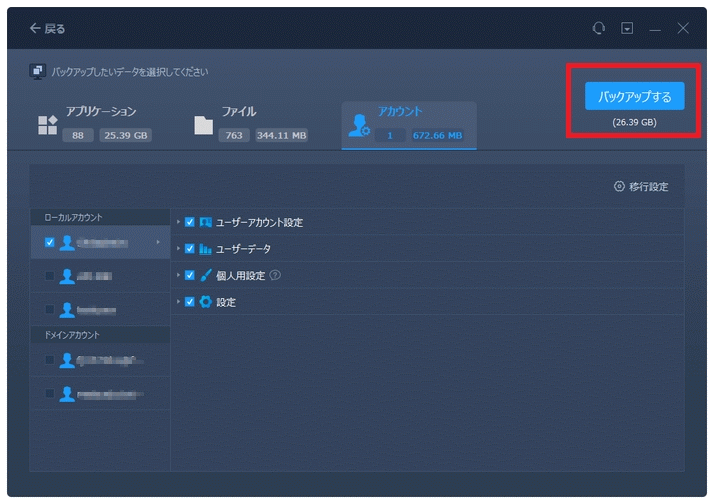The image size is (714, 504).
Task: Expand the 設定 tree node
Action: click(178, 301)
